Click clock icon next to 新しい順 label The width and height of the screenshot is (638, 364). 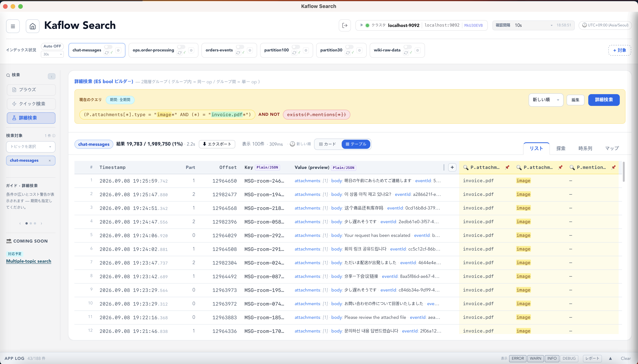(x=292, y=144)
